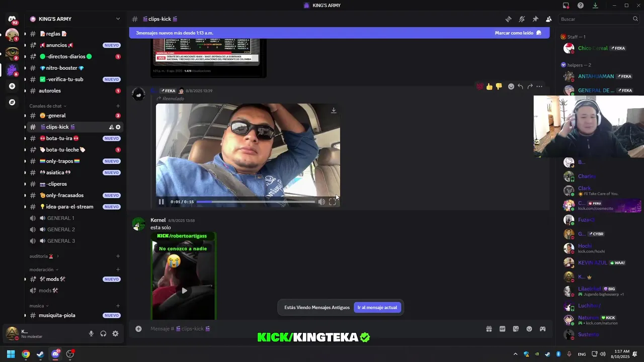The image size is (644, 362).
Task: Click the Buscar search field
Action: [599, 19]
